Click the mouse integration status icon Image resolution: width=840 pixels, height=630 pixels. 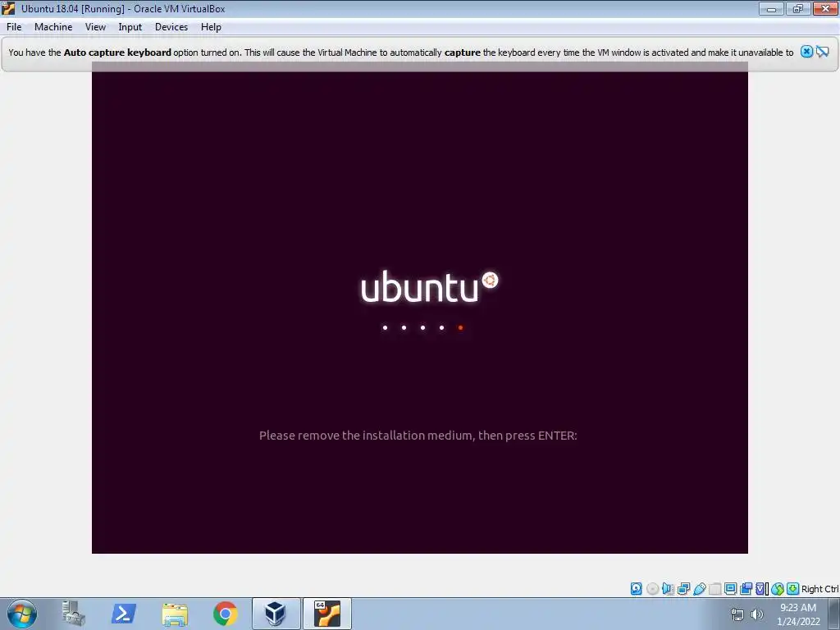(778, 589)
